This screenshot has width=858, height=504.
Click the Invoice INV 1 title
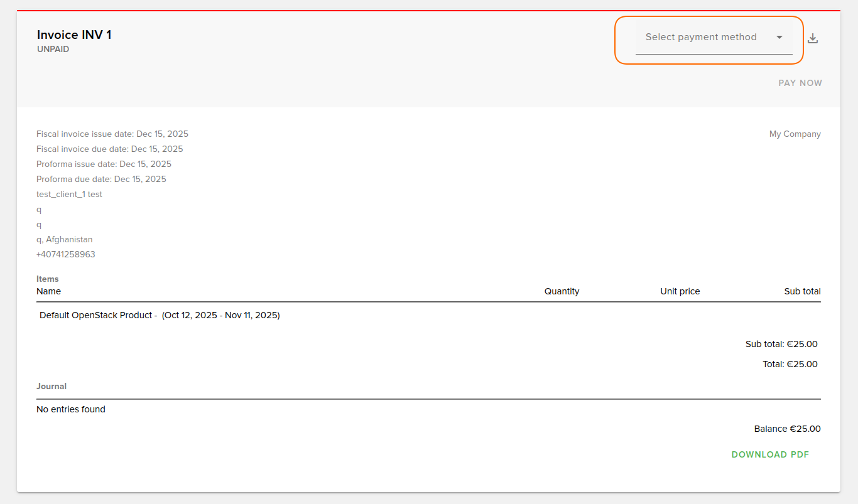74,35
